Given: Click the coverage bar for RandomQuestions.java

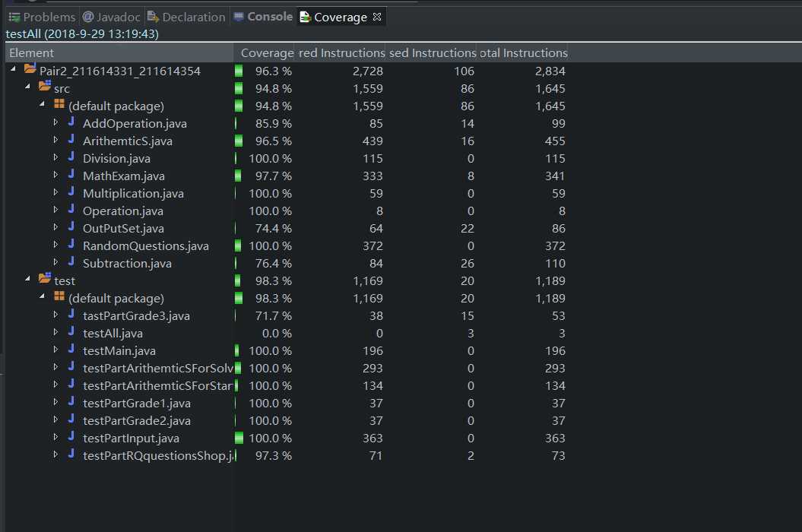Looking at the screenshot, I should 238,245.
